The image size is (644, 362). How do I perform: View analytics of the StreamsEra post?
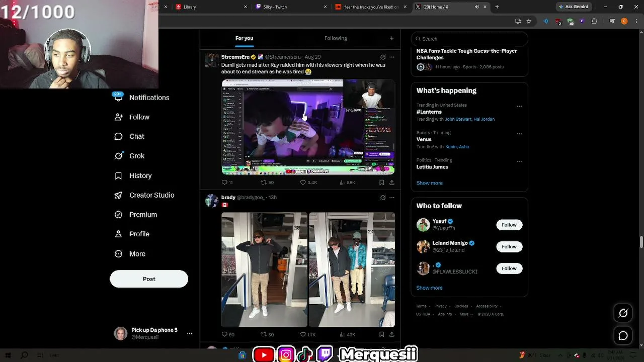click(x=342, y=183)
